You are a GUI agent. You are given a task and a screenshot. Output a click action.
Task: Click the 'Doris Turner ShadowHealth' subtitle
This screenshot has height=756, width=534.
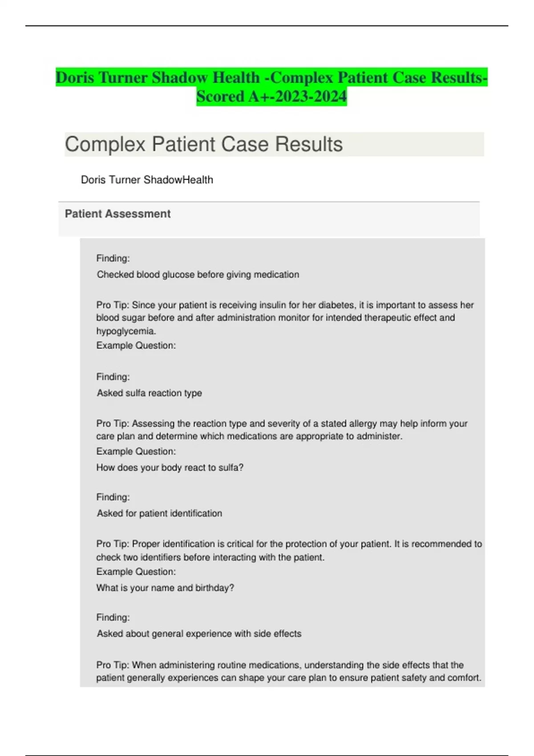(147, 180)
